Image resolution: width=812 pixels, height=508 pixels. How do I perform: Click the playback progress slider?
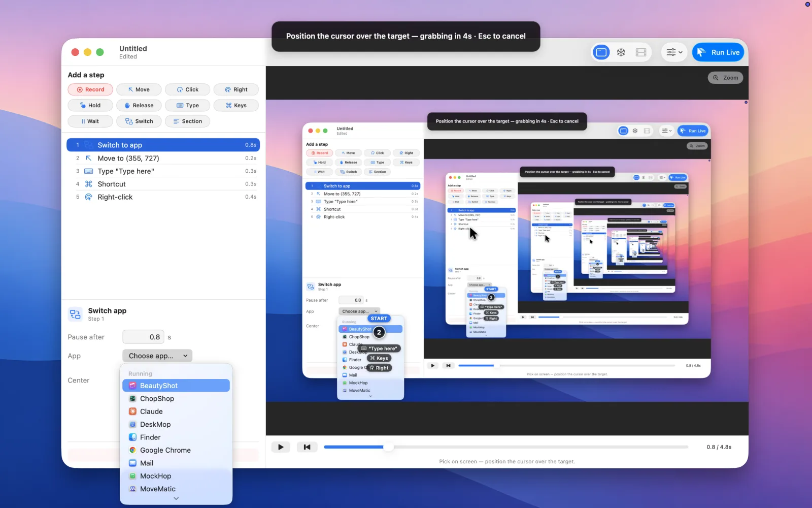pos(506,447)
